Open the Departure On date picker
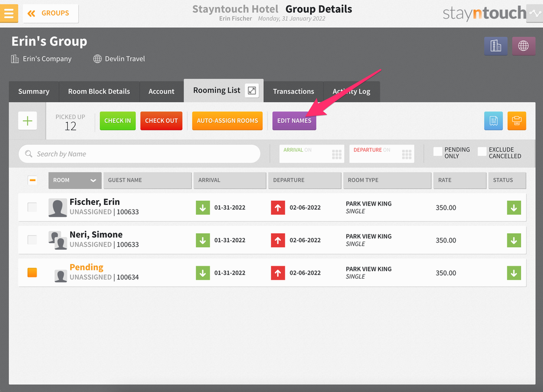 382,153
